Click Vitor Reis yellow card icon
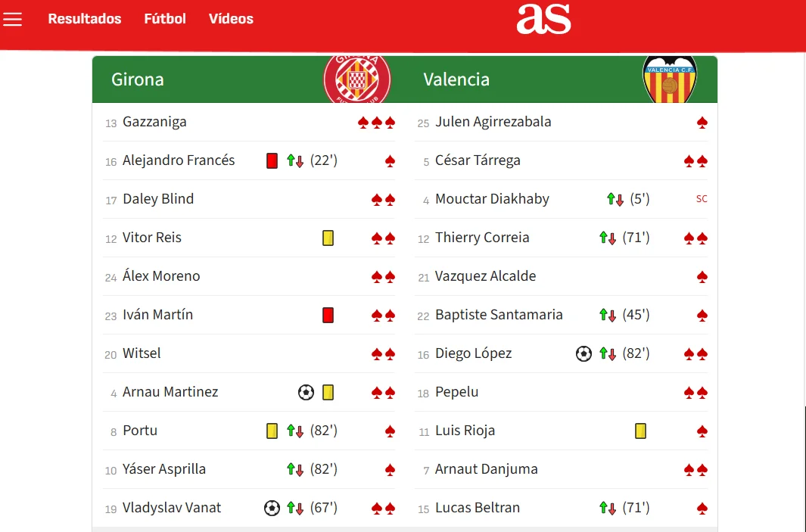The height and width of the screenshot is (532, 806). (x=328, y=238)
